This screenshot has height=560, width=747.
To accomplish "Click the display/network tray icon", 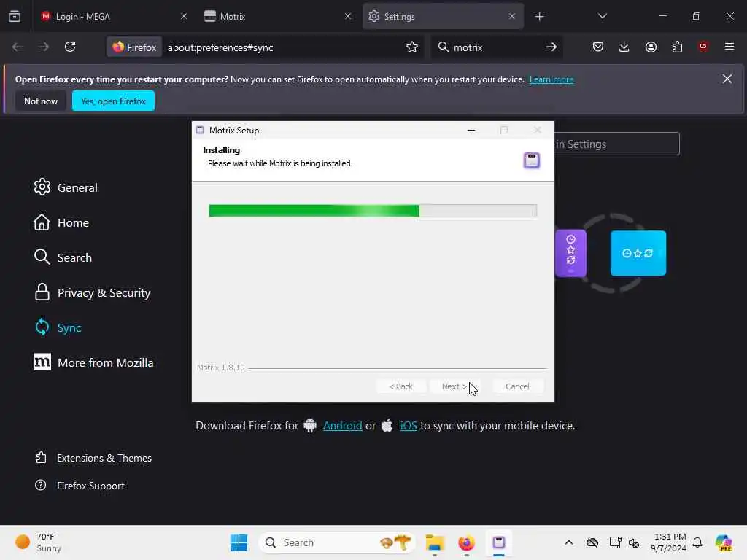I will (615, 542).
